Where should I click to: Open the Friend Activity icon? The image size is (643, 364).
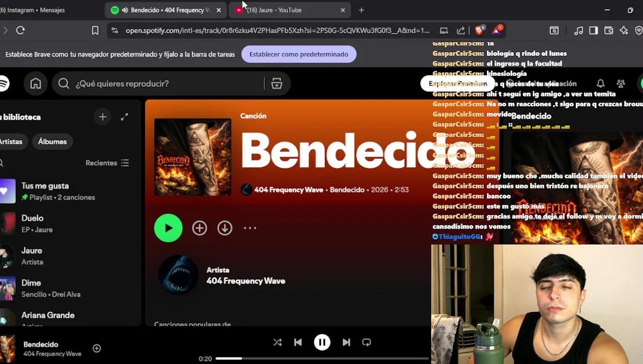point(621,83)
